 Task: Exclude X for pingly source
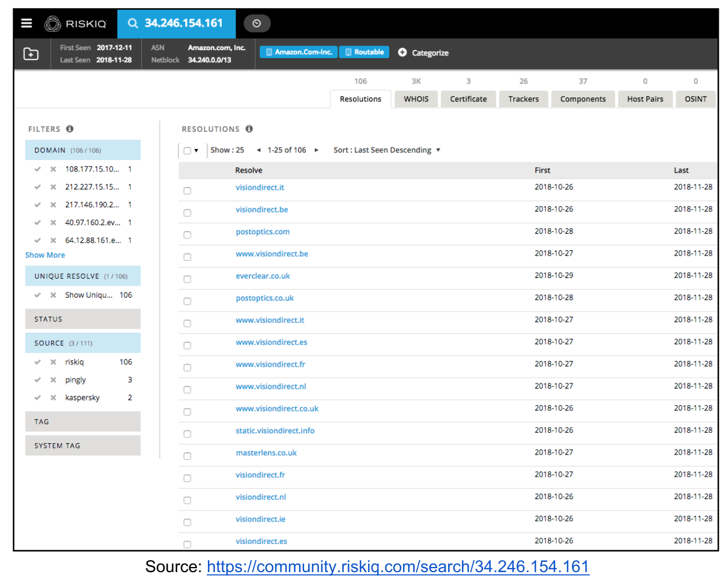pyautogui.click(x=53, y=380)
